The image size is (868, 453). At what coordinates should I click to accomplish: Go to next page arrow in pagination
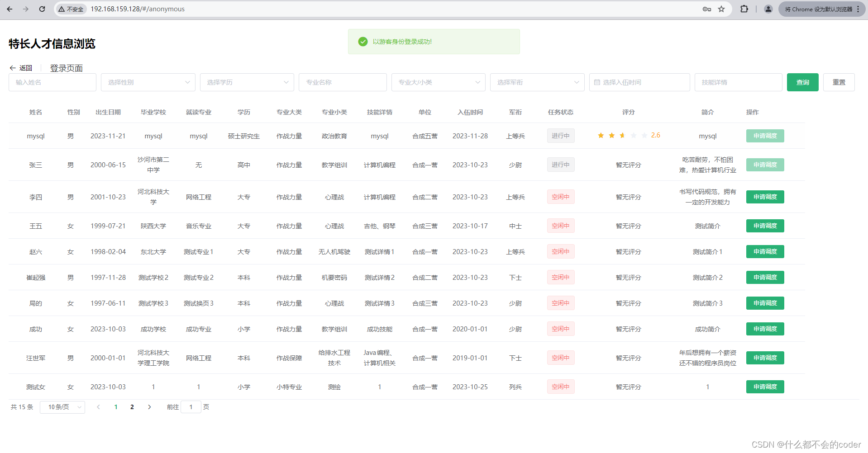(x=149, y=407)
